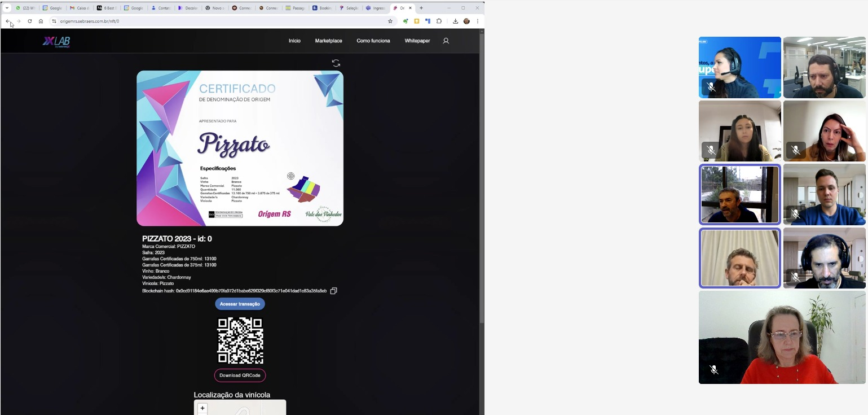This screenshot has width=868, height=415.
Task: Click the 'Marca Comercial: PIZZATO' line
Action: (169, 247)
